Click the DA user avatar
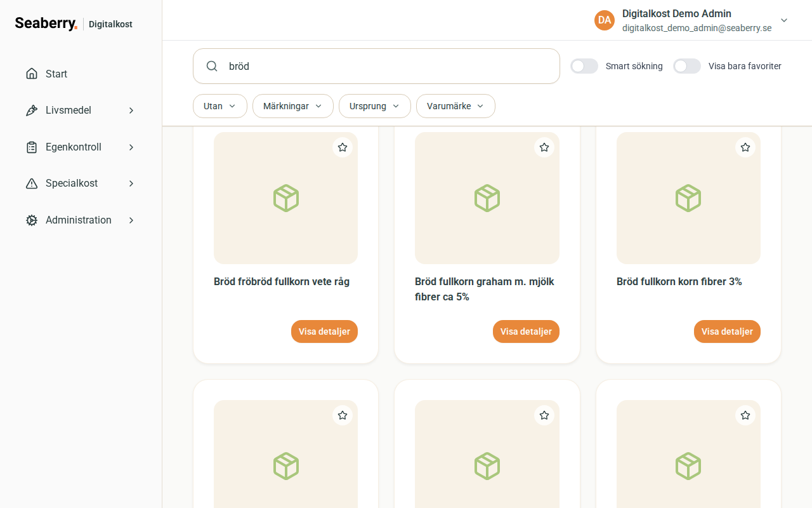Image resolution: width=812 pixels, height=508 pixels. tap(605, 20)
